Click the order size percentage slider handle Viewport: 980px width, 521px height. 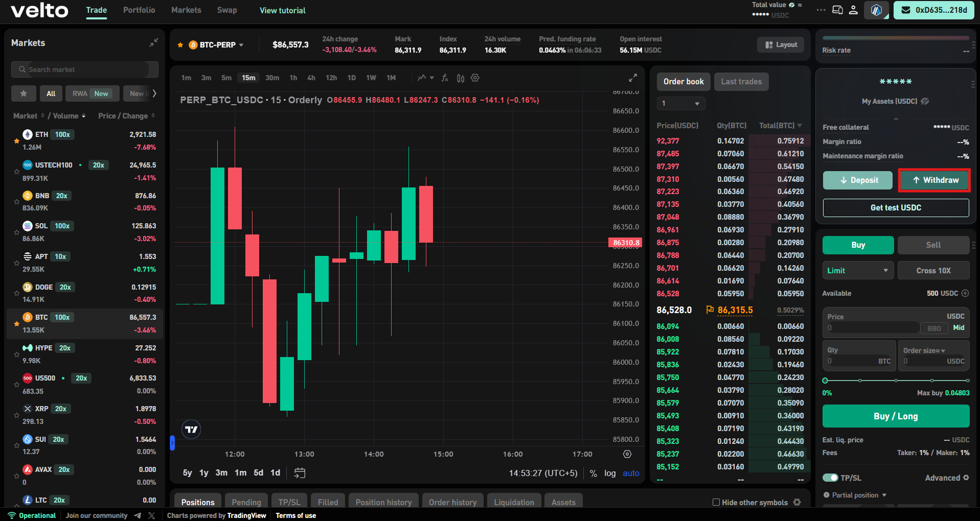pyautogui.click(x=825, y=381)
